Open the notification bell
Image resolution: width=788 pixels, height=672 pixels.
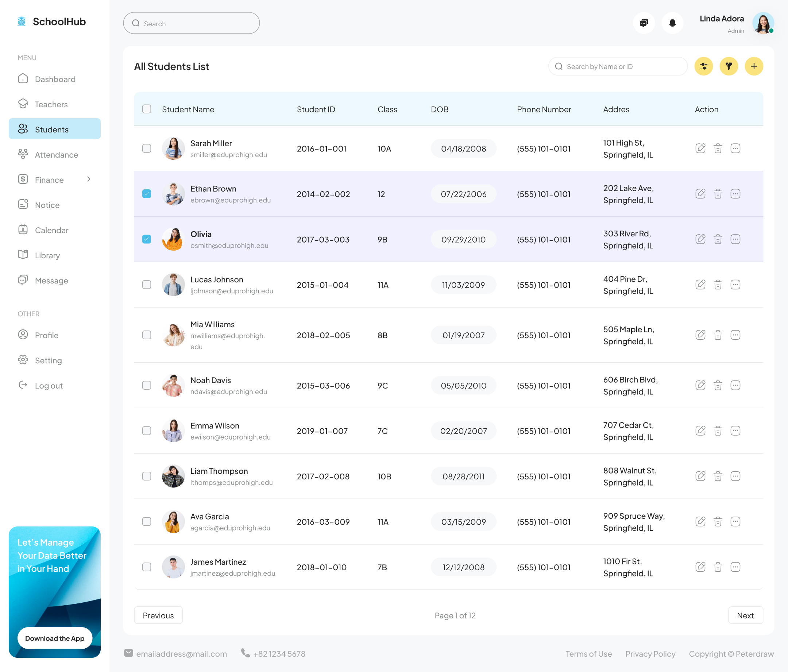click(x=672, y=23)
